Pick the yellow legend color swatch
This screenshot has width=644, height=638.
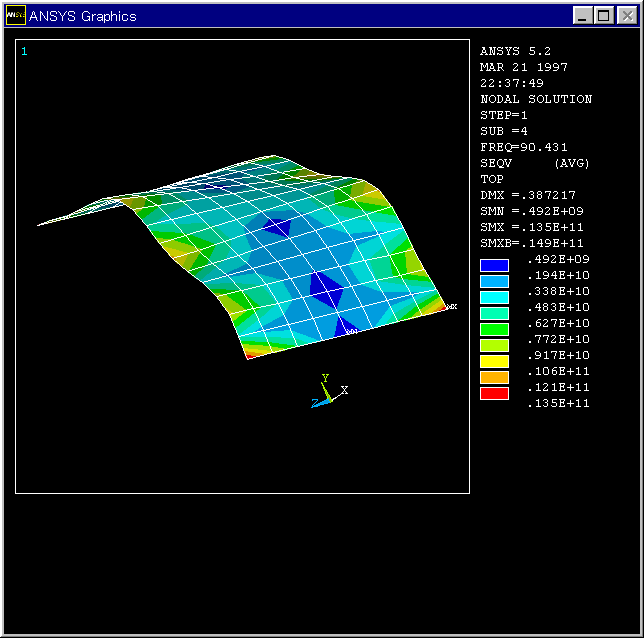(494, 362)
